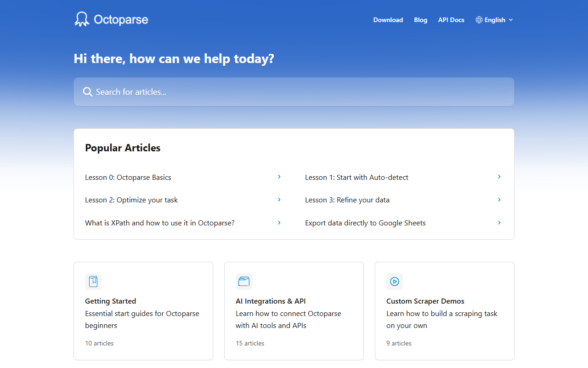Open the Getting Started collection title
Image resolution: width=588 pixels, height=368 pixels.
(111, 301)
